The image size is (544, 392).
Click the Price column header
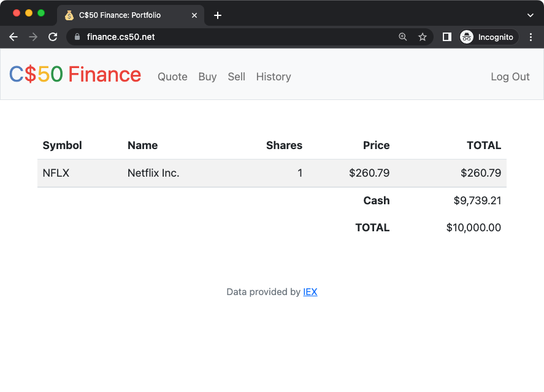pyautogui.click(x=376, y=145)
